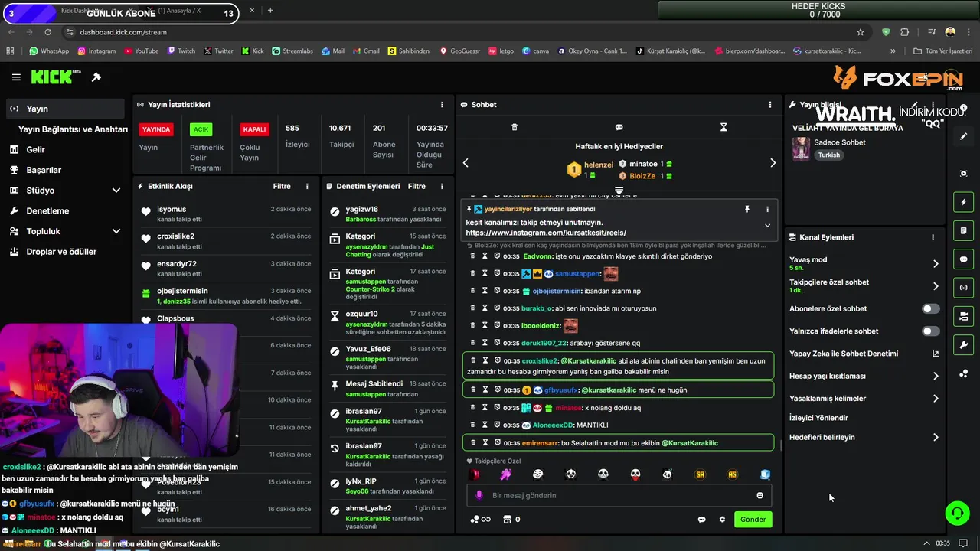The height and width of the screenshot is (551, 980).
Task: Bookmark this page with the star icon
Action: (x=861, y=32)
